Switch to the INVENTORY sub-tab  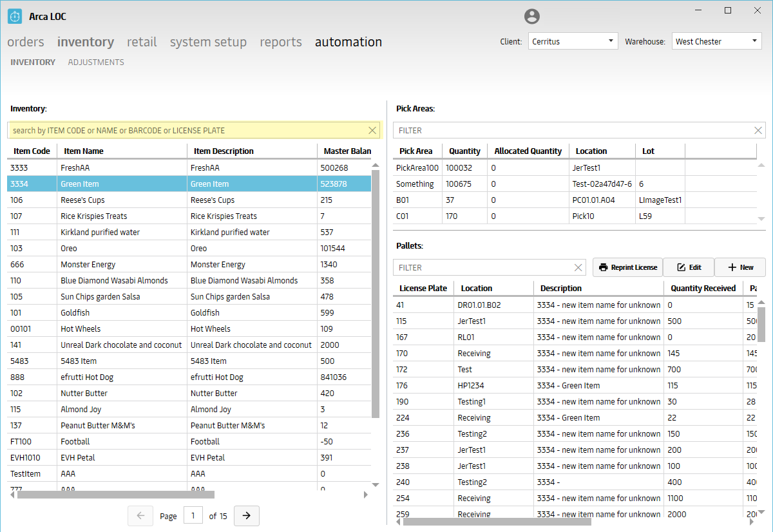[33, 62]
